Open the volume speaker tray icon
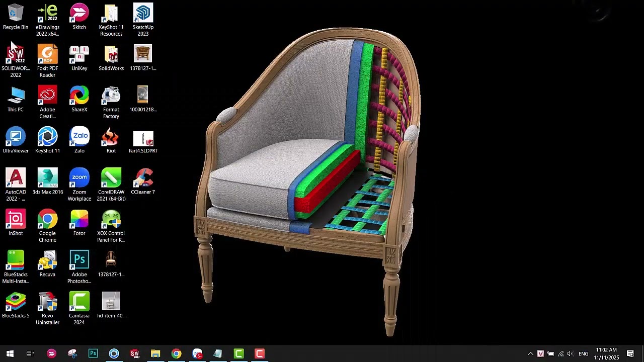This screenshot has width=644, height=362. (x=570, y=354)
